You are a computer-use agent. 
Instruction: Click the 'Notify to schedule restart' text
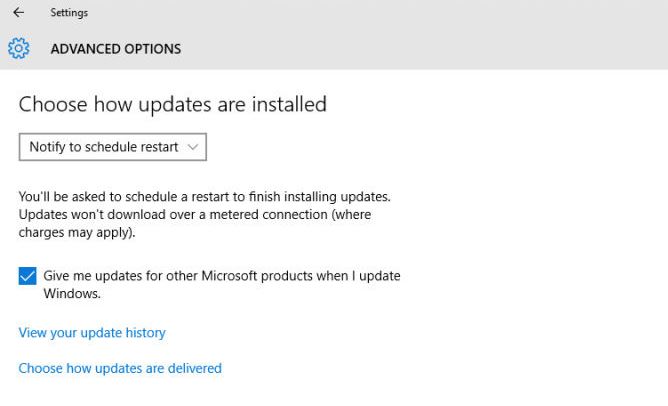pyautogui.click(x=104, y=147)
